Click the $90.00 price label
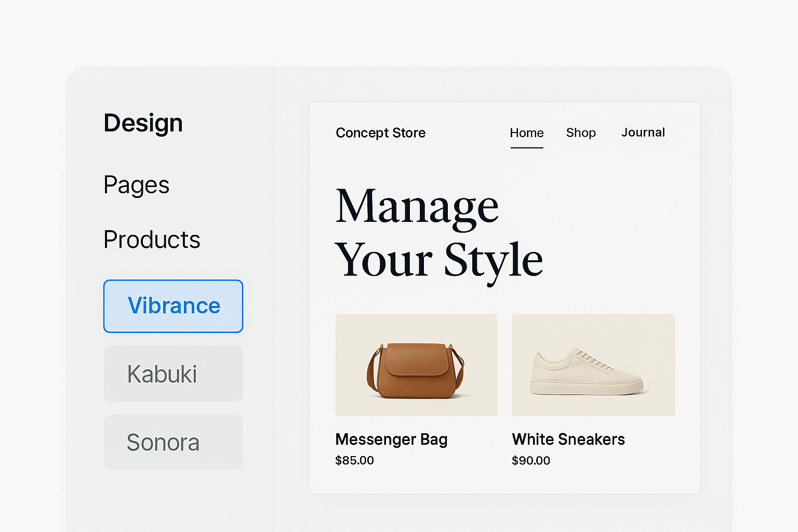798x532 pixels. 530,460
